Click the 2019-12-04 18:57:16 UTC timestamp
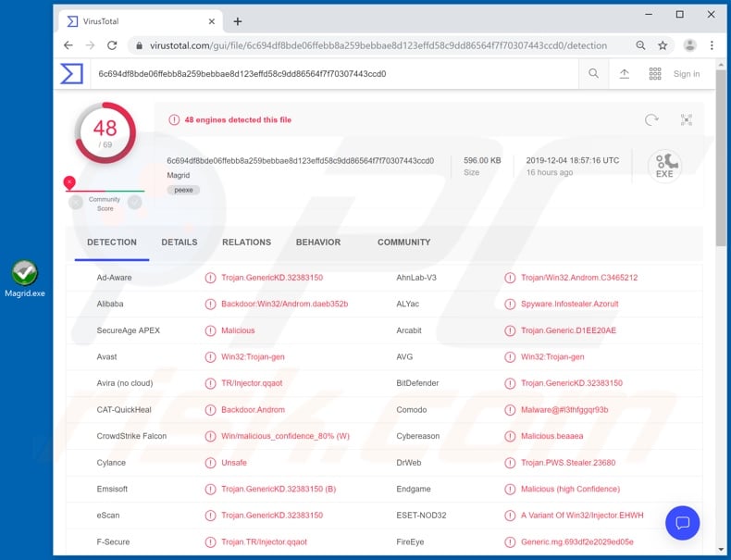This screenshot has height=560, width=731. (573, 160)
